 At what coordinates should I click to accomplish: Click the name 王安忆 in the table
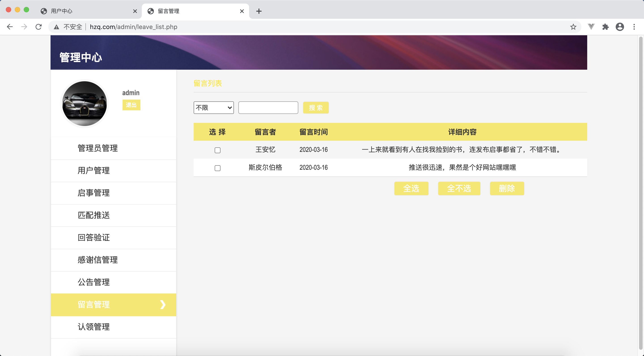click(x=265, y=150)
